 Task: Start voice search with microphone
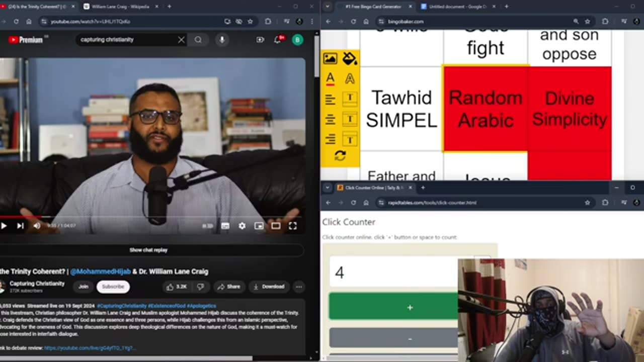[x=222, y=40]
